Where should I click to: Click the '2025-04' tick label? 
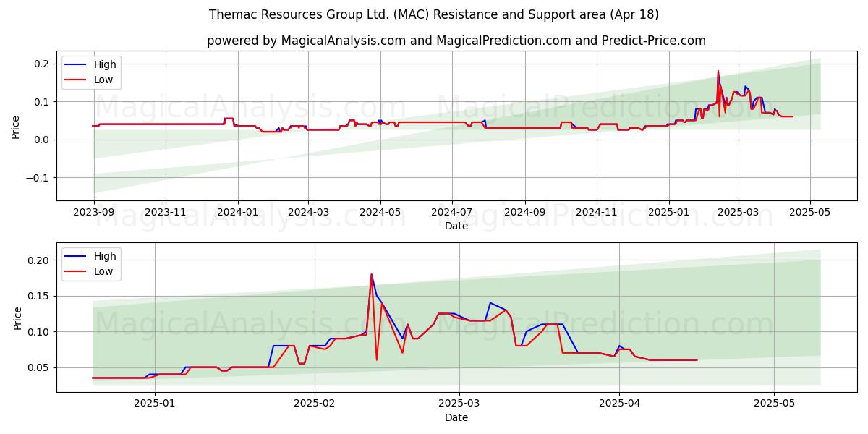620,404
